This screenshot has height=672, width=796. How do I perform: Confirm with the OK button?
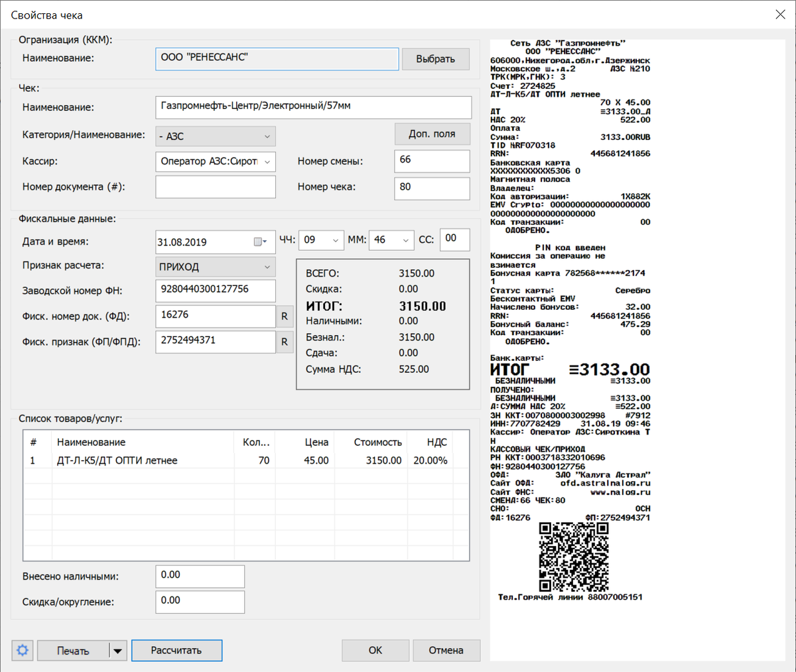[375, 650]
